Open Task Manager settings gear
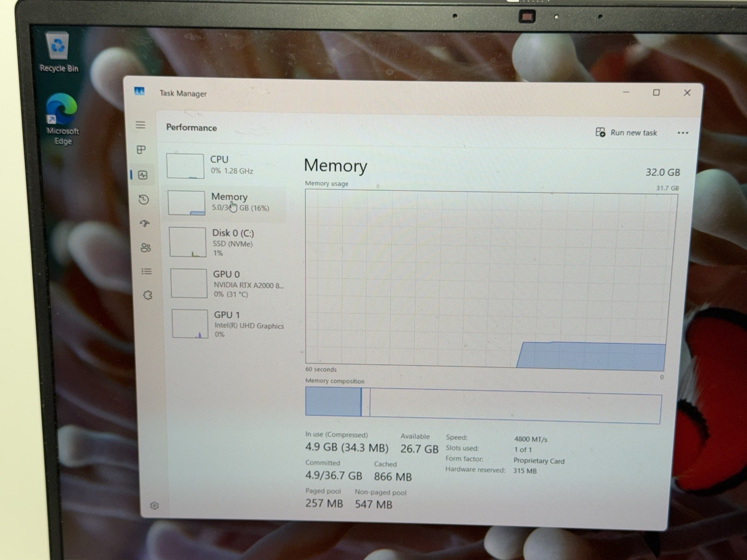Image resolution: width=747 pixels, height=560 pixels. [x=155, y=505]
